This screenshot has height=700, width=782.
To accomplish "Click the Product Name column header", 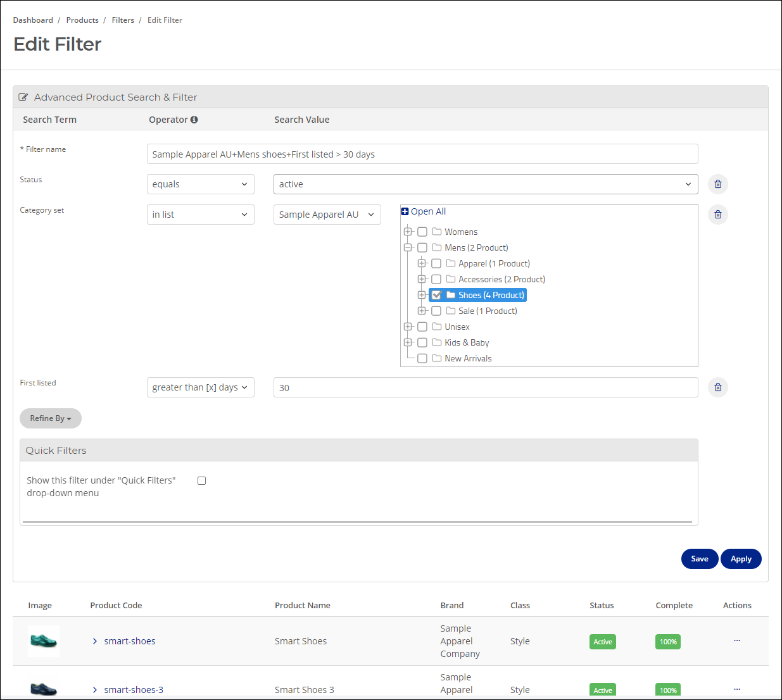I will click(x=303, y=606).
